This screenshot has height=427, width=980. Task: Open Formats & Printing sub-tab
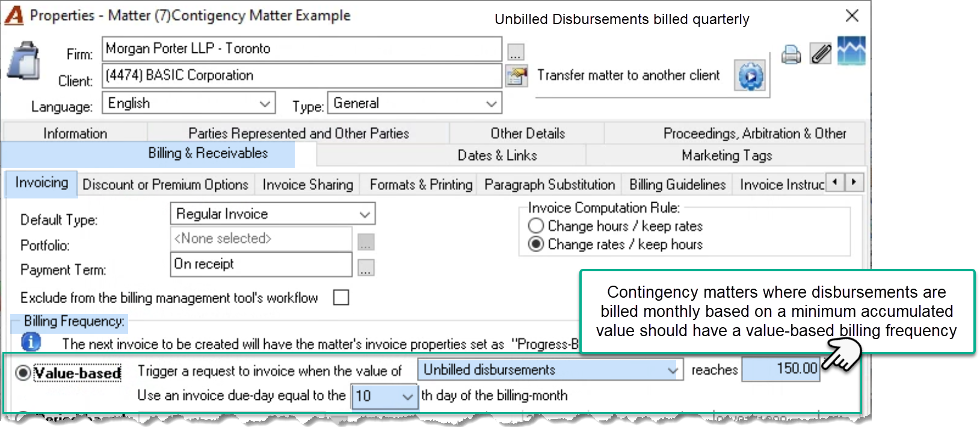pos(421,185)
